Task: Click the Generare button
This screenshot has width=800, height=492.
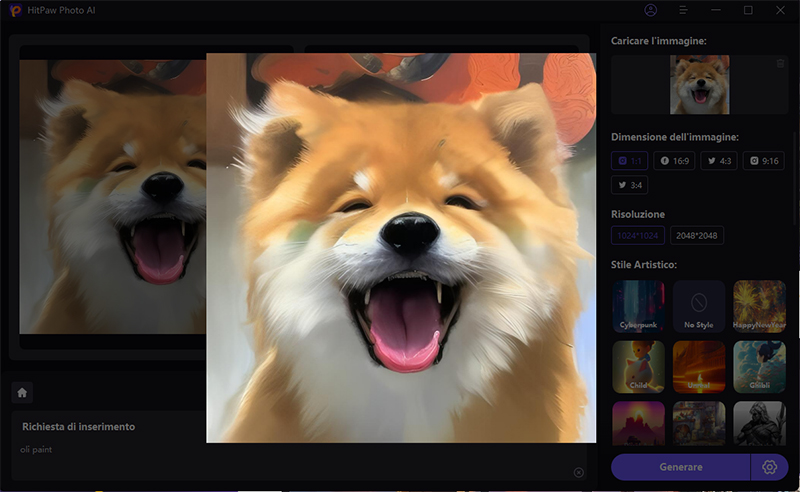Action: pos(681,467)
